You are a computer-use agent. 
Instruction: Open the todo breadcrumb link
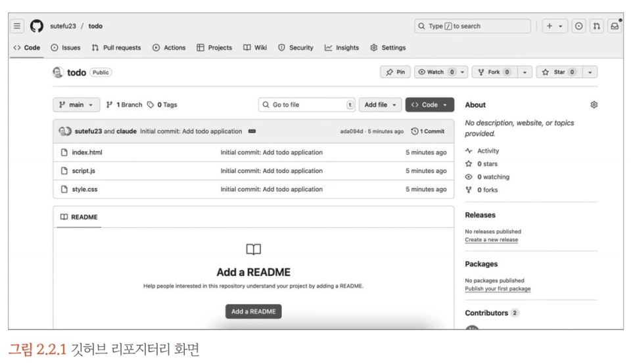95,26
